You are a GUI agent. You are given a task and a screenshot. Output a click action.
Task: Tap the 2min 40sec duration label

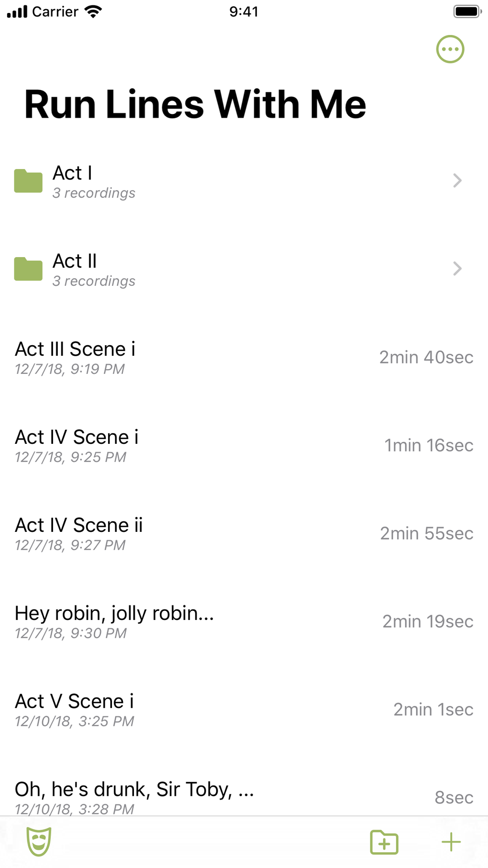click(426, 358)
